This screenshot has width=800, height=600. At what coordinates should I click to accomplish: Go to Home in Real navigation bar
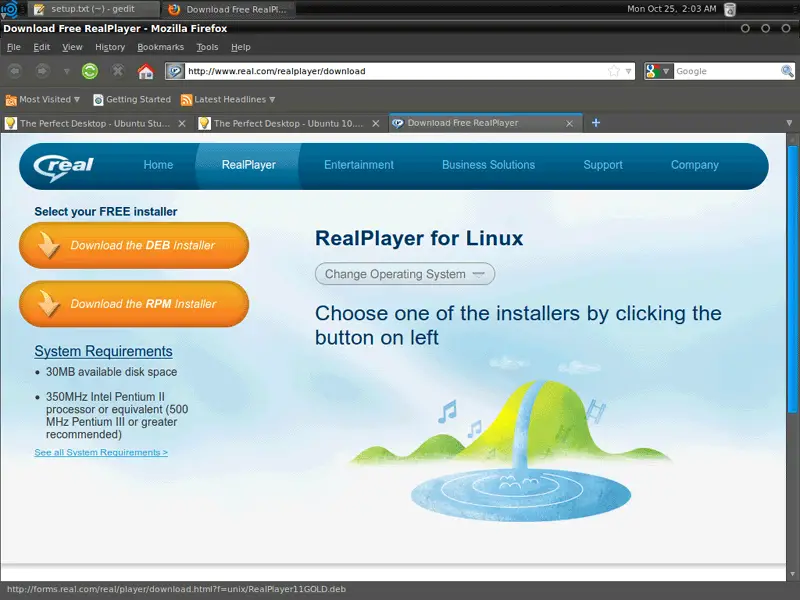click(158, 165)
